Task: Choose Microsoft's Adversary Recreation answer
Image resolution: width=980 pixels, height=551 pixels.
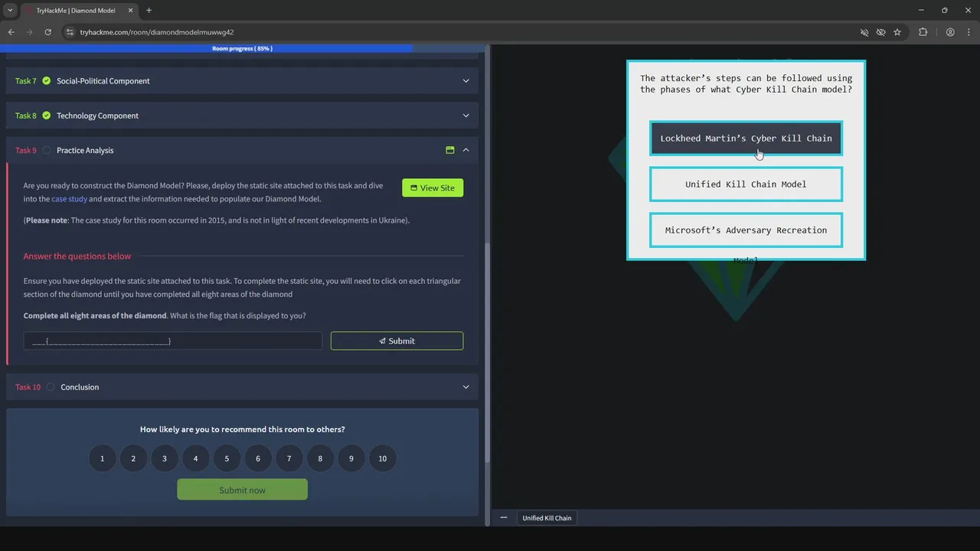Action: coord(746,230)
